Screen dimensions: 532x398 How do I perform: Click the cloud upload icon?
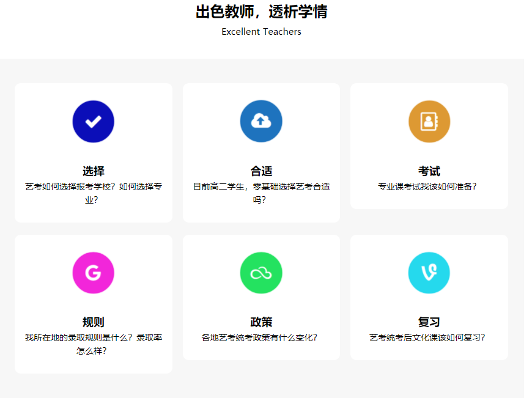(261, 122)
